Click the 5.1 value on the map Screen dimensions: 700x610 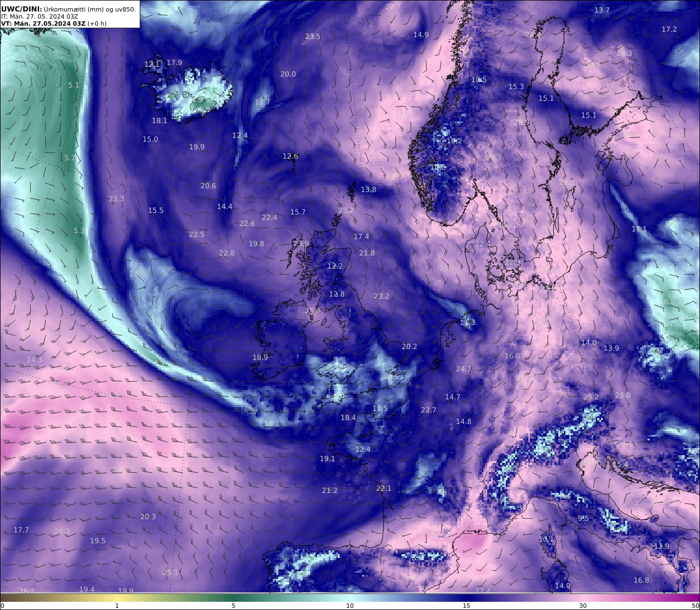click(74, 85)
